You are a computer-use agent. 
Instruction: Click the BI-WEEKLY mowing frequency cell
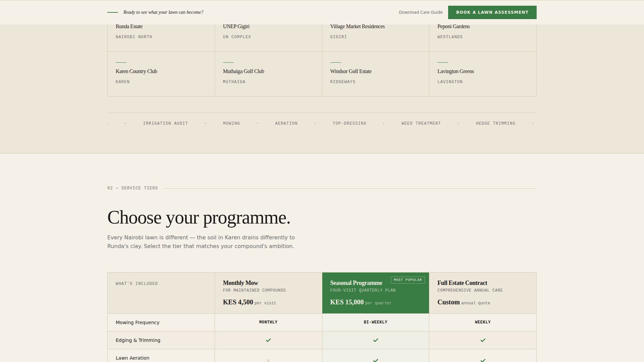(376, 322)
